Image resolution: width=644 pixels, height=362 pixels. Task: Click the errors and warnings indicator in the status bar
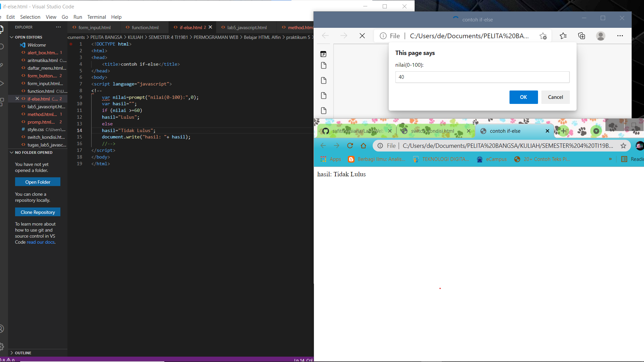pyautogui.click(x=7, y=360)
